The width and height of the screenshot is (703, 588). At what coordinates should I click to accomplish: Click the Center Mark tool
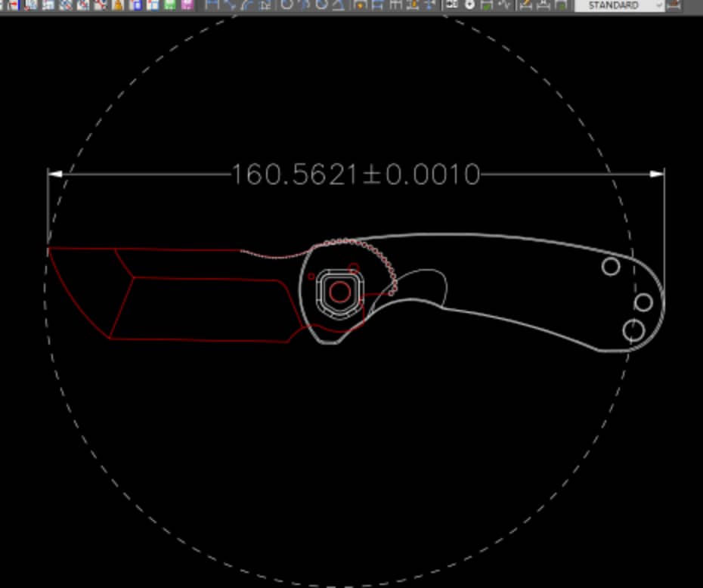(x=469, y=5)
